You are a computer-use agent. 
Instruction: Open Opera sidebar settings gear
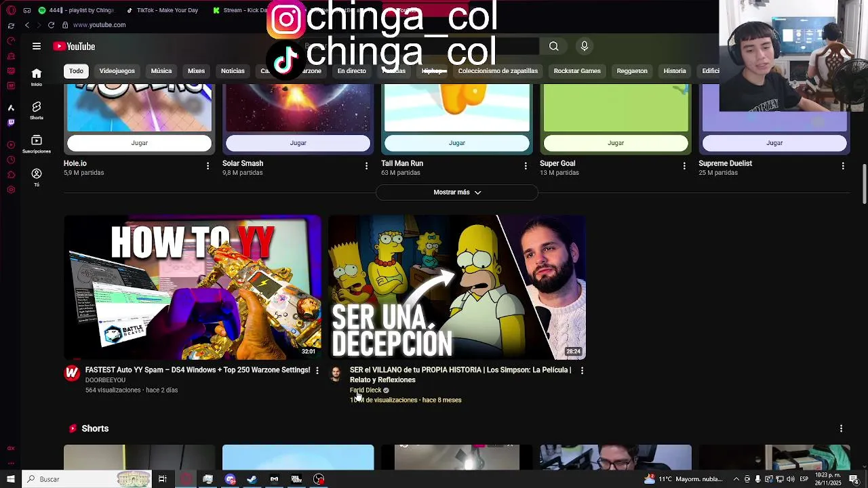point(11,190)
